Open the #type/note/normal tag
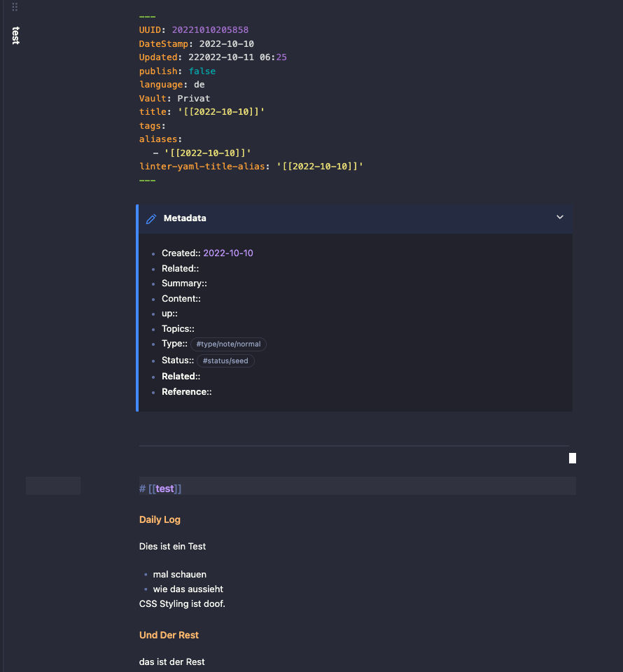The width and height of the screenshot is (623, 672). tap(228, 344)
